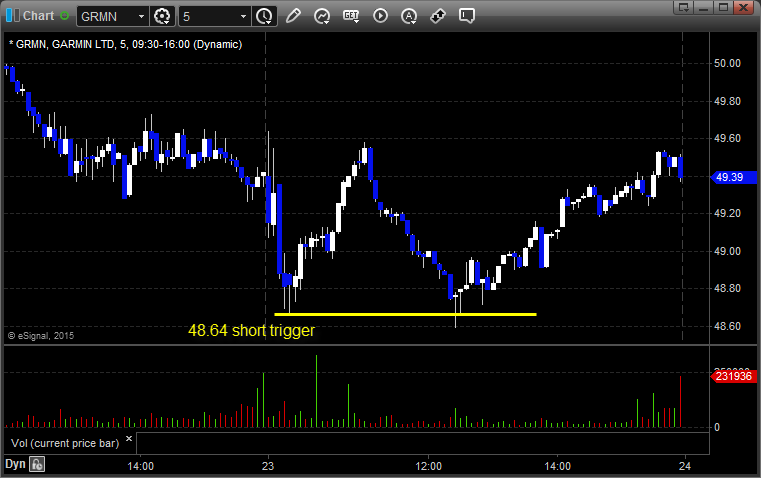Toggle the Dyn lock icon
This screenshot has height=478, width=761.
37,464
